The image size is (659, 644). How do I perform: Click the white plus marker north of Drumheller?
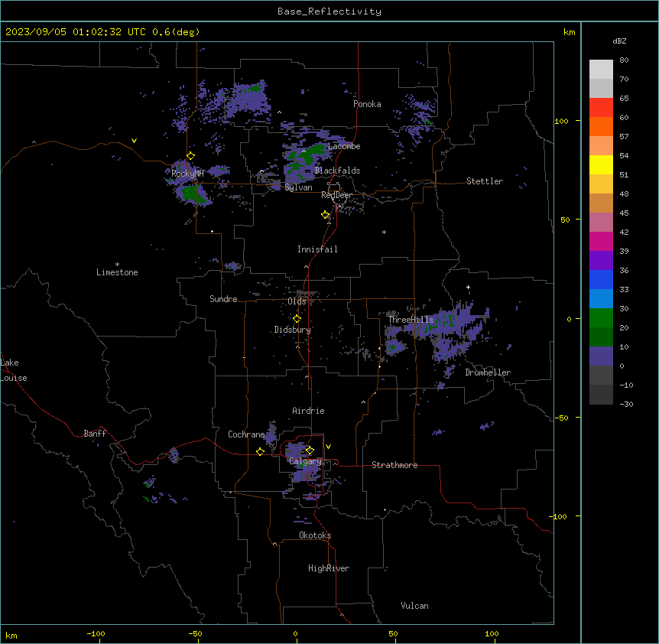tap(468, 287)
